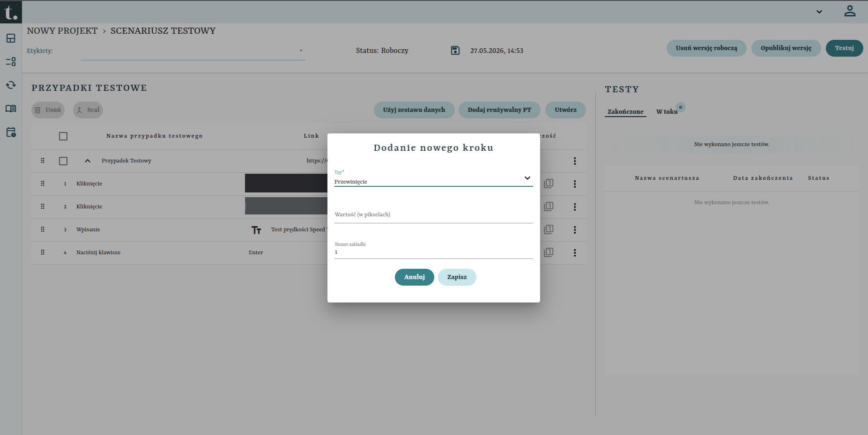This screenshot has height=435, width=868.
Task: Toggle the select-all checkbox in table header
Action: (63, 136)
